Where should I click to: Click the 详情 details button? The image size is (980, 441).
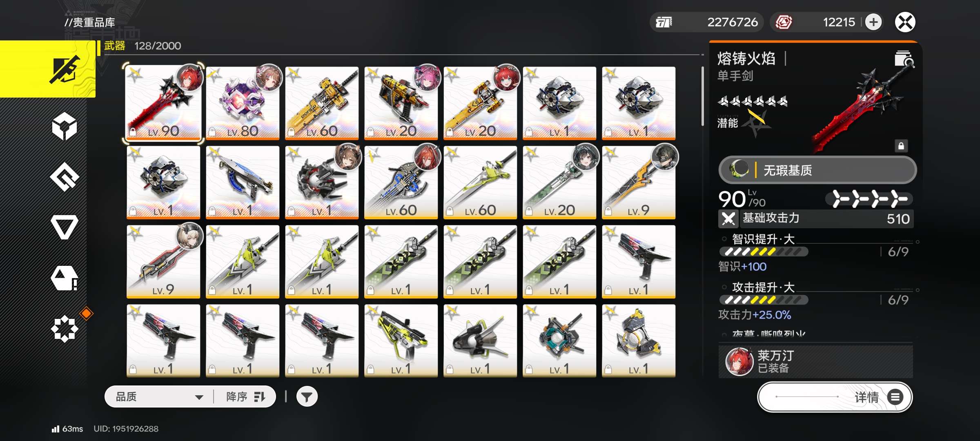click(835, 397)
